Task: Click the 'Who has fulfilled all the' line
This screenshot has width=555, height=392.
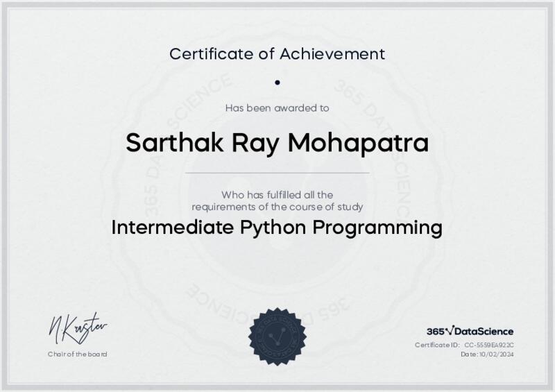Action: [x=277, y=195]
